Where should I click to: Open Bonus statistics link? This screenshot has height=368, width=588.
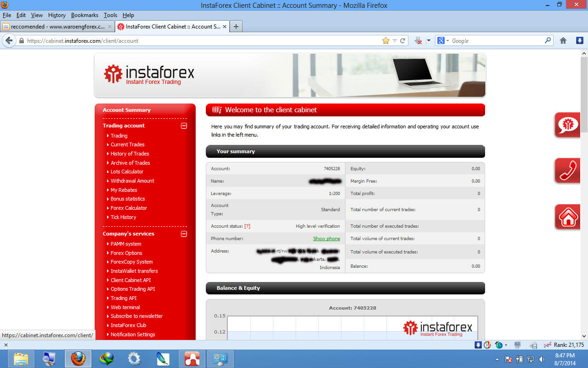click(128, 199)
